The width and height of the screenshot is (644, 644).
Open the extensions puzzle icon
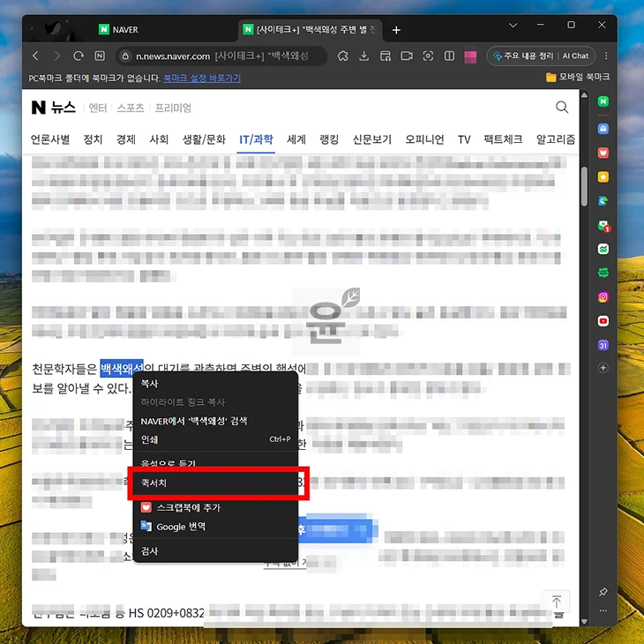[343, 56]
